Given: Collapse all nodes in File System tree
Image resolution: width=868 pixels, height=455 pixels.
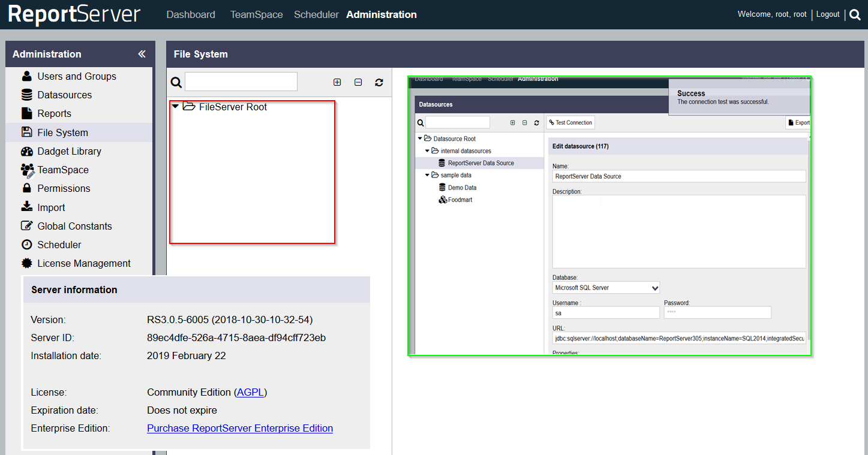Looking at the screenshot, I should pos(358,82).
